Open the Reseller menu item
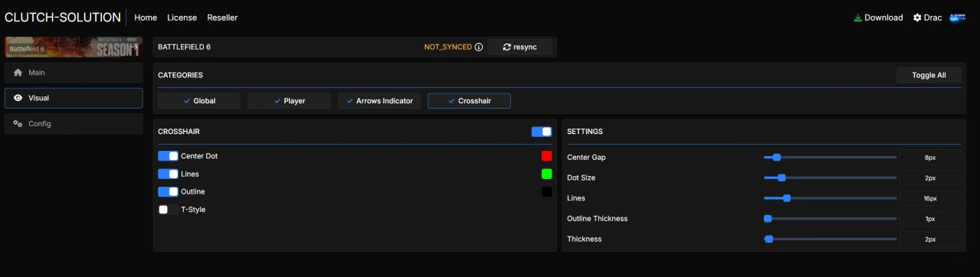This screenshot has height=277, width=980. 222,18
